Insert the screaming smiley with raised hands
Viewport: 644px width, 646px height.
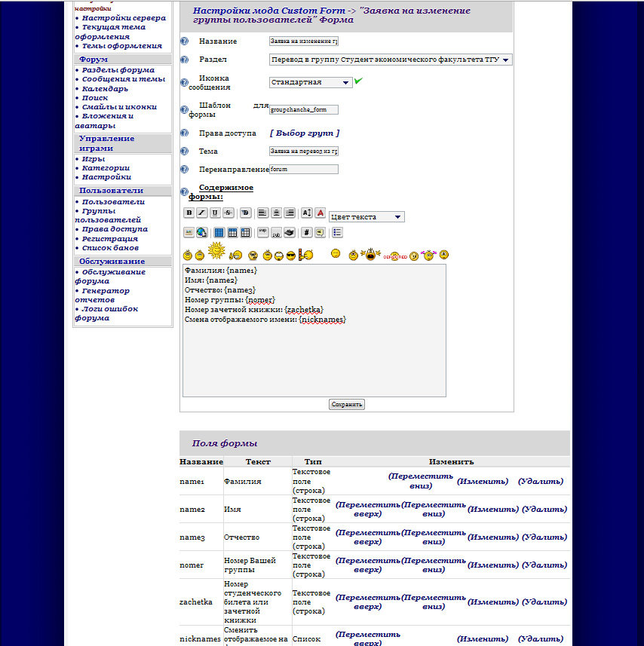[x=370, y=254]
